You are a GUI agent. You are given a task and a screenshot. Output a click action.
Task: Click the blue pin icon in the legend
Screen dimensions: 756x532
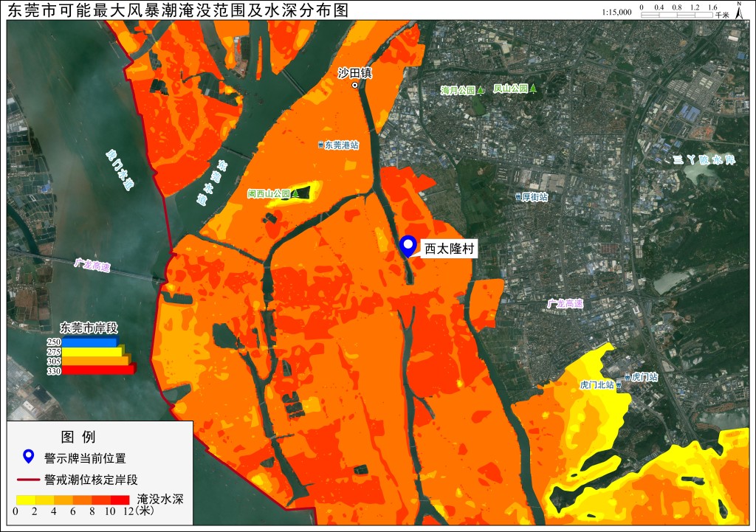(x=29, y=457)
